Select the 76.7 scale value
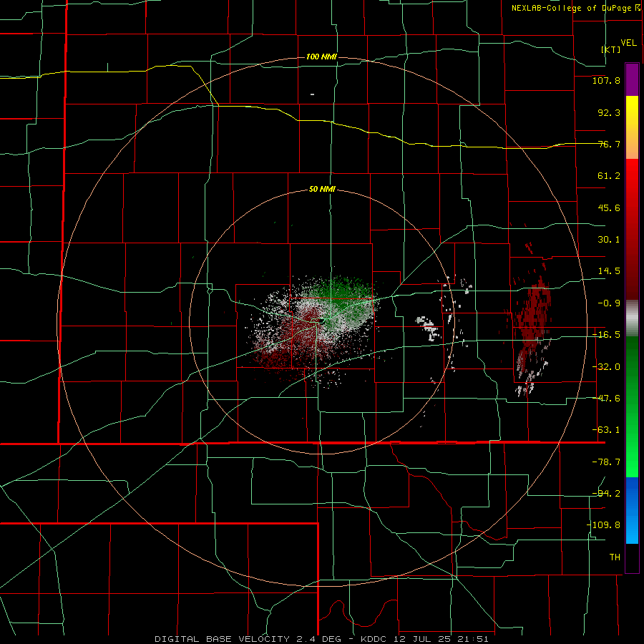 coord(609,144)
